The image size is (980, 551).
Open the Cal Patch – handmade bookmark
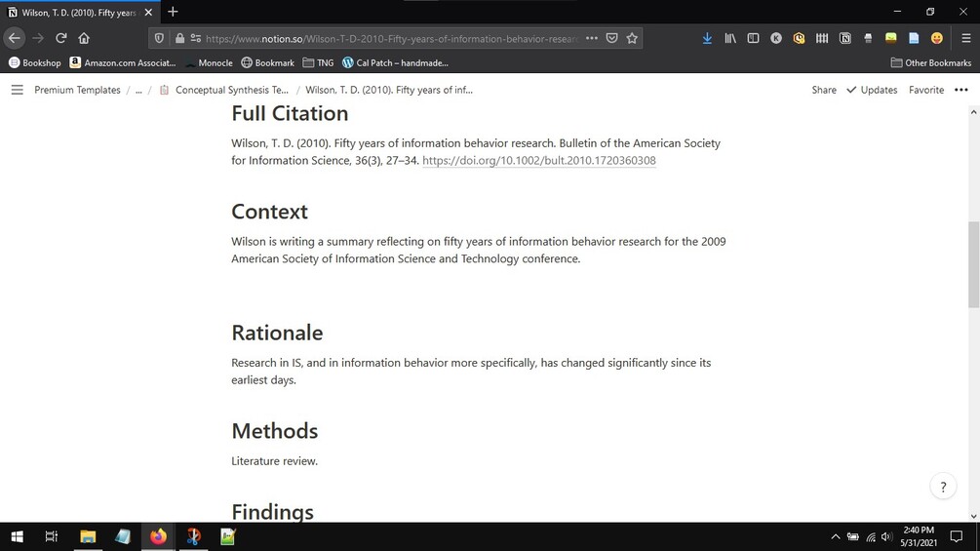coord(396,62)
